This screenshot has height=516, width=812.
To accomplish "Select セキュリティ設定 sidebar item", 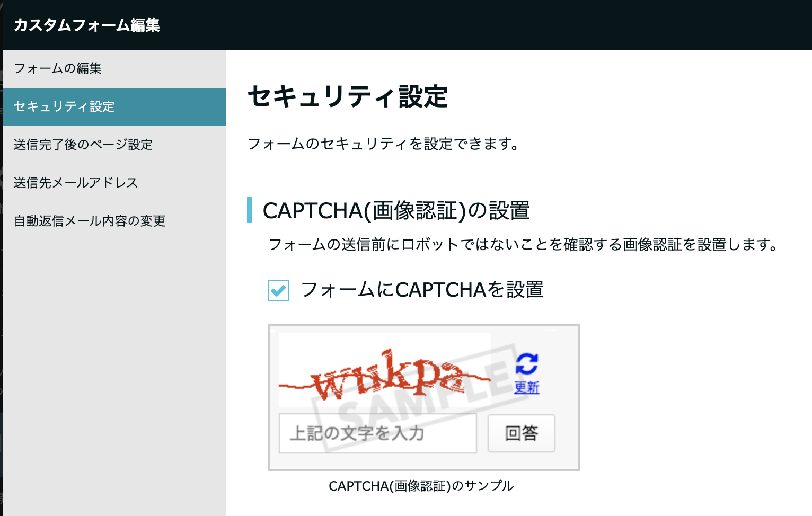I will coord(64,106).
